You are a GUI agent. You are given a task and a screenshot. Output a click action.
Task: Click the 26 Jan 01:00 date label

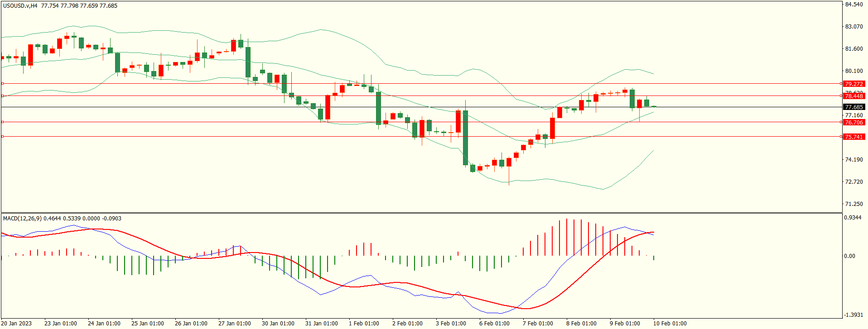[x=191, y=324]
